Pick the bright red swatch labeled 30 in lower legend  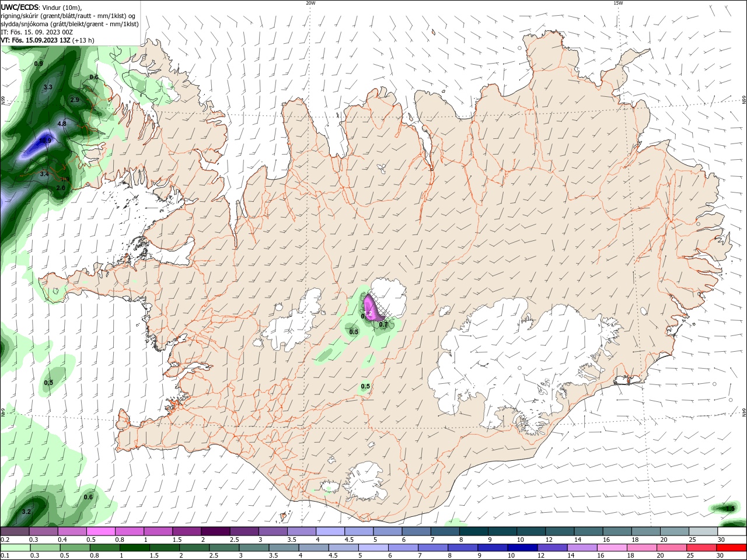[x=731, y=548]
